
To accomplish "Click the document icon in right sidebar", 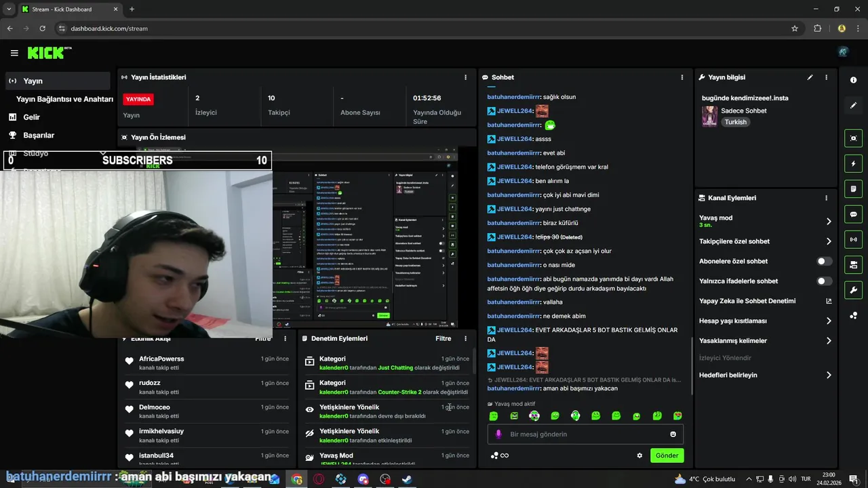I will [853, 188].
